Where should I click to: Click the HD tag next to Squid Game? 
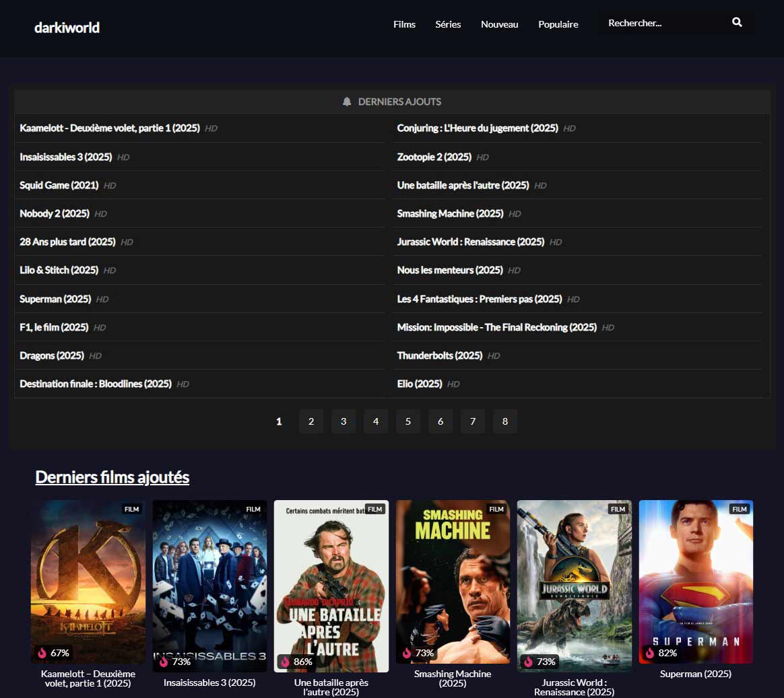[110, 186]
